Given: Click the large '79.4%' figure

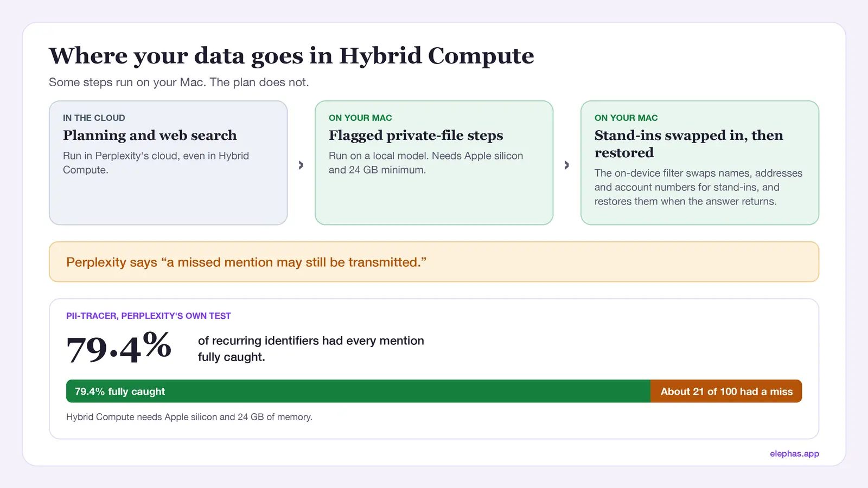Looking at the screenshot, I should 119,348.
